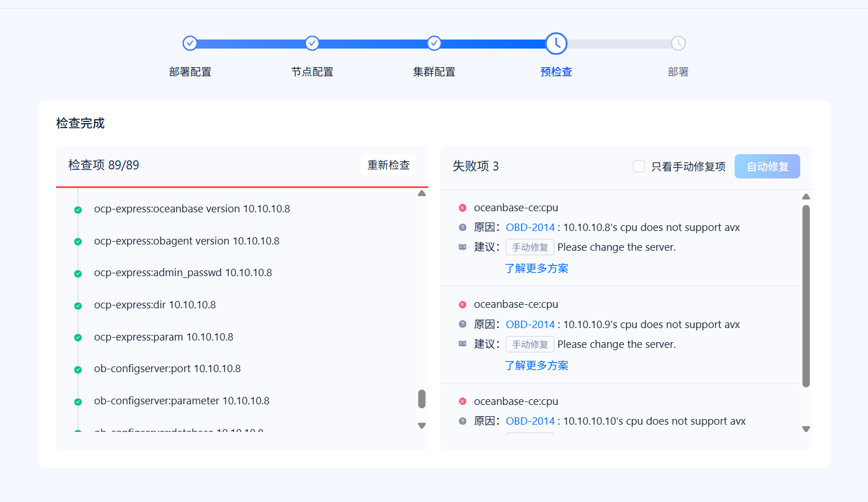868x502 pixels.
Task: Click green check beside ob-configserver:parameter
Action: 78,402
